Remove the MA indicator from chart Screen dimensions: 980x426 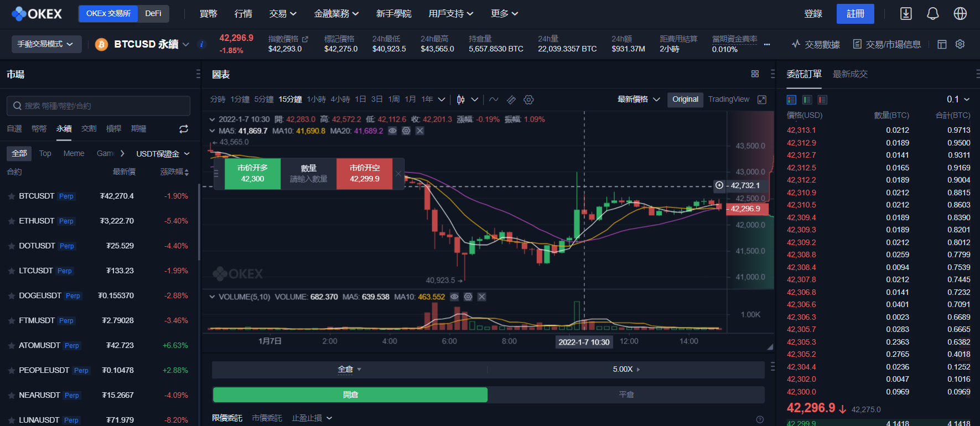click(x=420, y=131)
